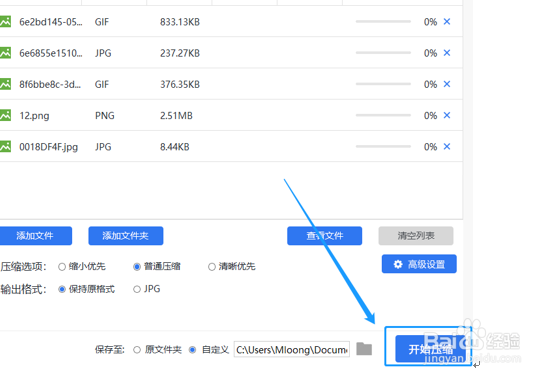Click the image icon for 12.png
This screenshot has width=553, height=378.
tap(5, 115)
